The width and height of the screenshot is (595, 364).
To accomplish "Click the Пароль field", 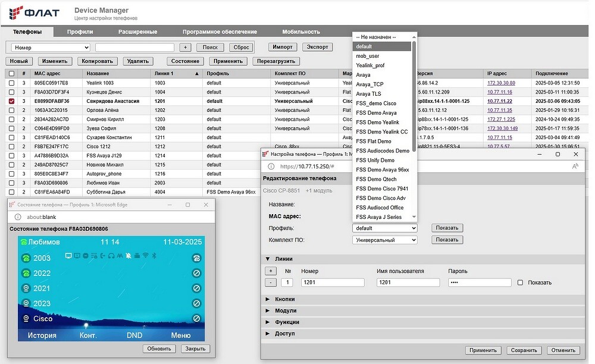I will 480,283.
